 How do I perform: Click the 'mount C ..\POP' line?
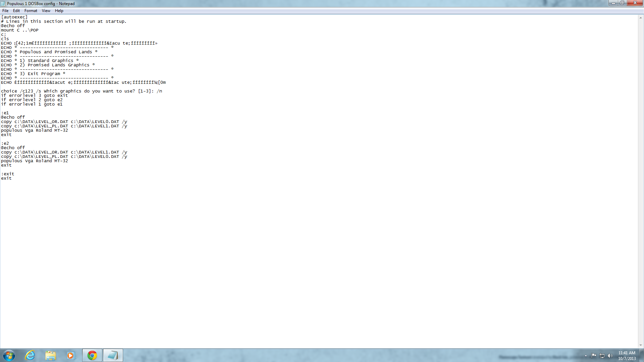click(x=20, y=30)
